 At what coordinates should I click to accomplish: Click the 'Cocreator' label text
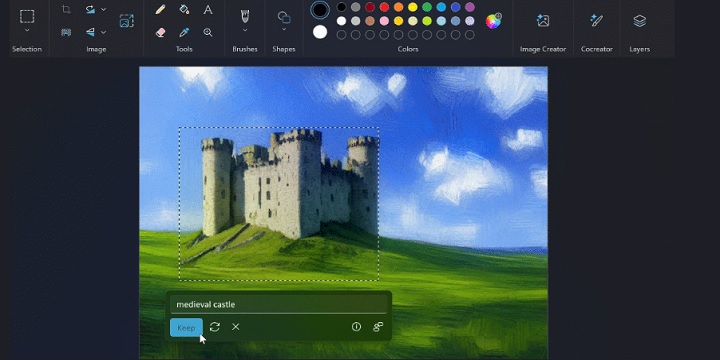click(x=596, y=49)
